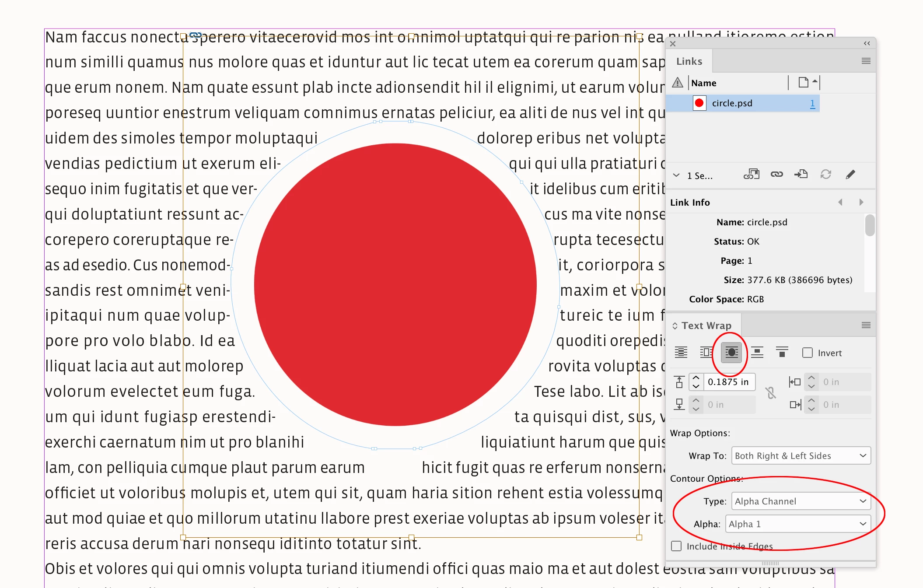Image resolution: width=923 pixels, height=588 pixels.
Task: Open Contour Type dropdown
Action: 801,501
